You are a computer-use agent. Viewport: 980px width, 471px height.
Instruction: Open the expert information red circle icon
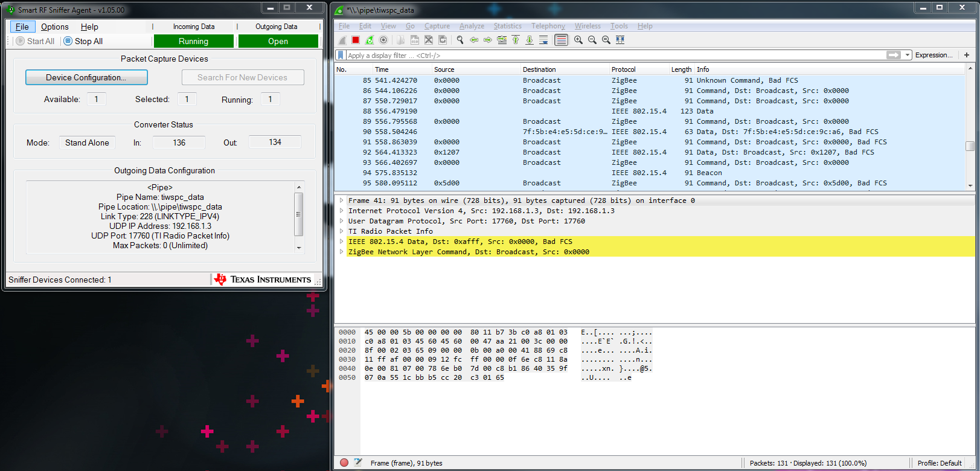pos(344,463)
